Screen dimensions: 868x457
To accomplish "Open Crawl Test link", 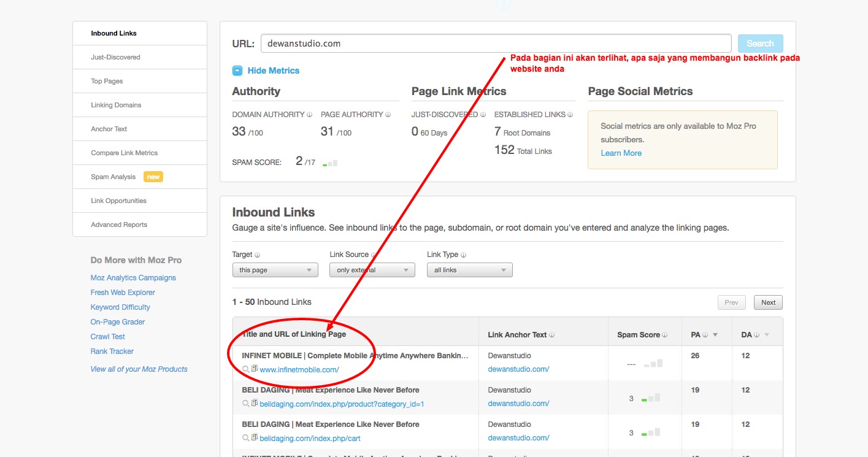I will pos(108,337).
